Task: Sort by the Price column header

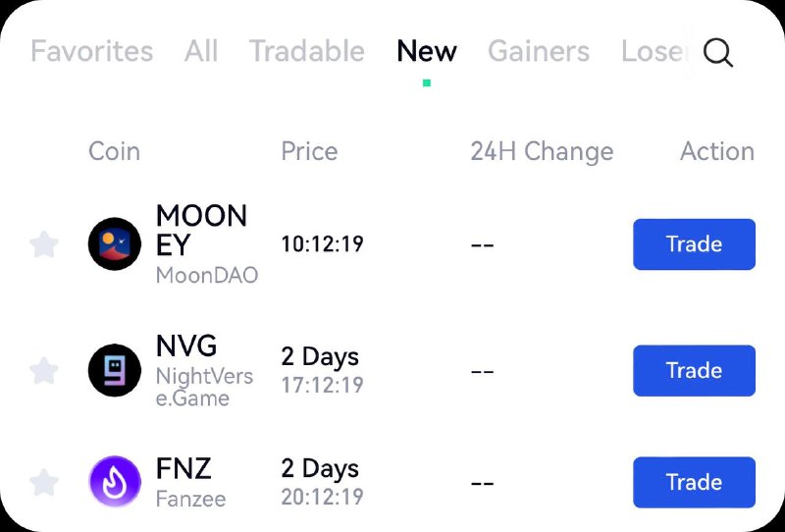Action: pyautogui.click(x=309, y=151)
